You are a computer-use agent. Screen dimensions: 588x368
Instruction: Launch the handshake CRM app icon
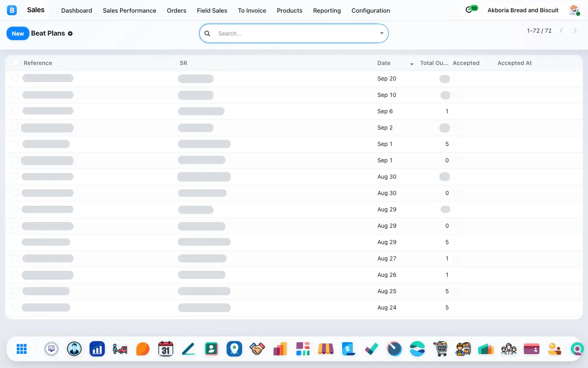click(x=257, y=349)
